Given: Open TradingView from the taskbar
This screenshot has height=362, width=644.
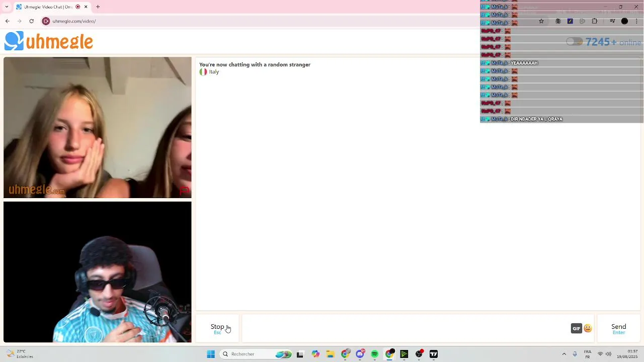Looking at the screenshot, I should 434,354.
